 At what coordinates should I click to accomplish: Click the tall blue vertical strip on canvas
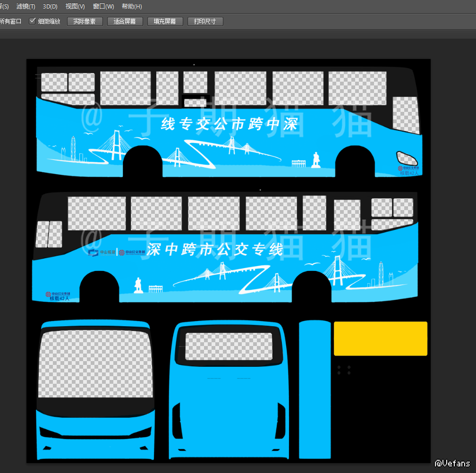[315, 389]
